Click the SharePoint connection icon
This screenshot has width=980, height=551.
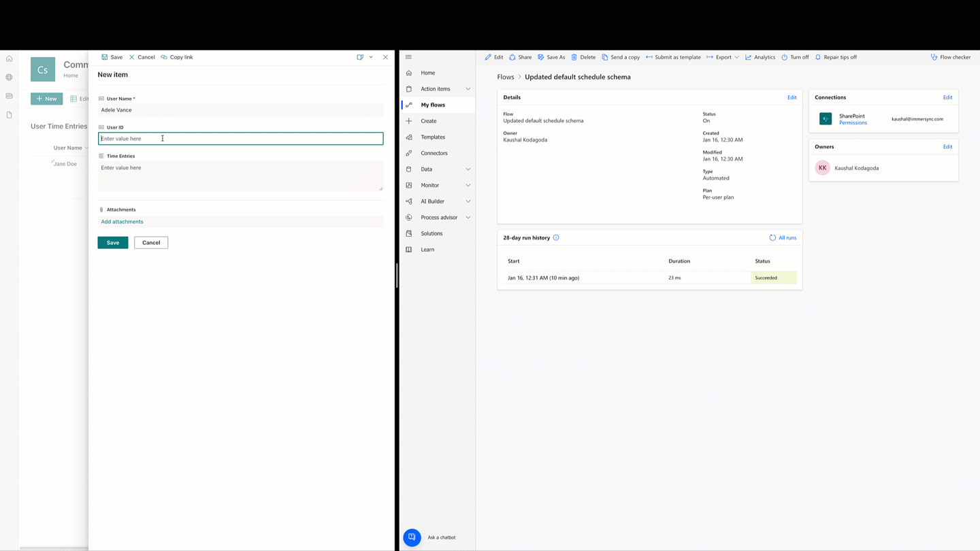pyautogui.click(x=826, y=119)
